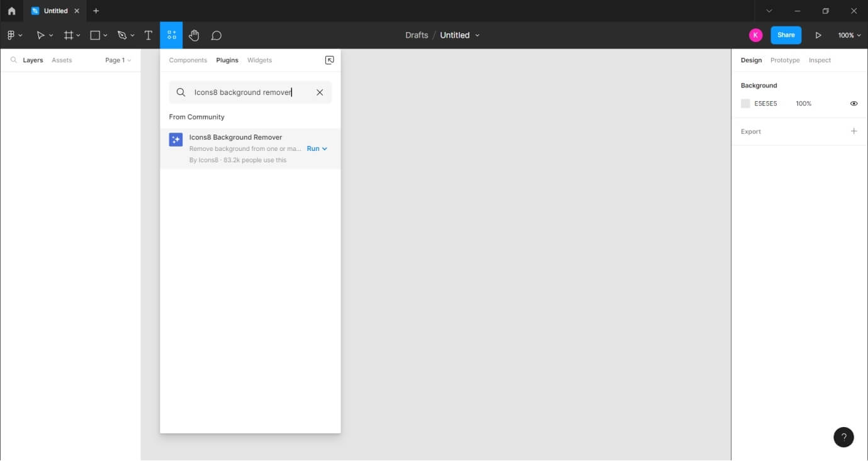Expand the Run options chevron

point(325,149)
